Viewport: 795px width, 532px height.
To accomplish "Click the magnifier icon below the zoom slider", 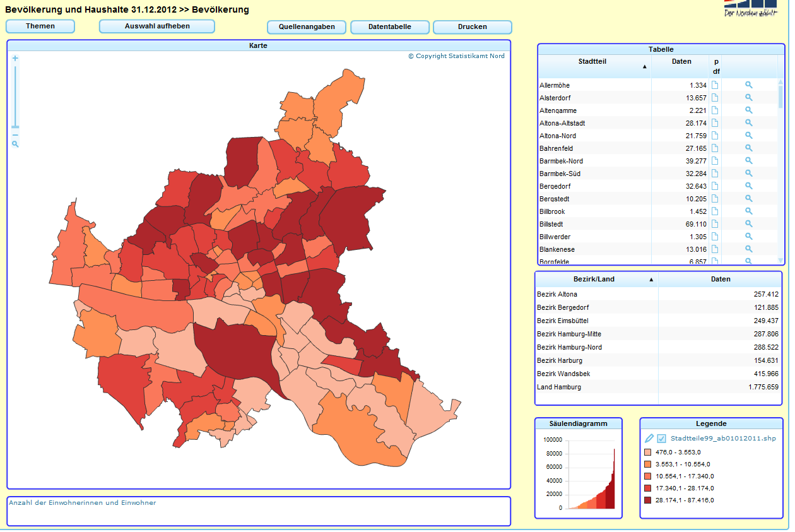I will [15, 145].
